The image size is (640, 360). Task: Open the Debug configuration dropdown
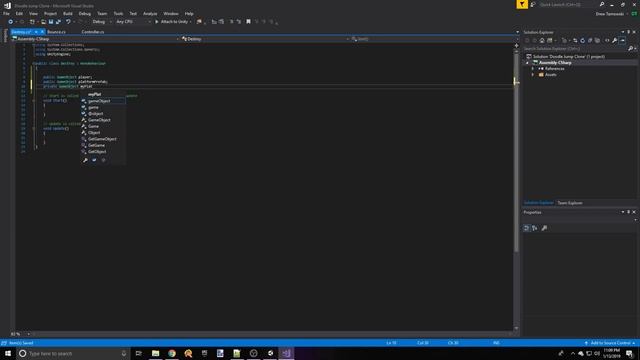click(102, 22)
